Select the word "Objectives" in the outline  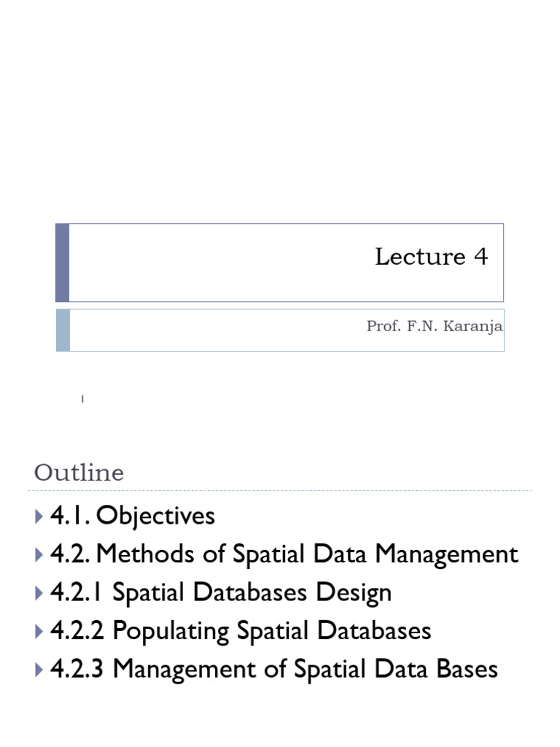pyautogui.click(x=156, y=516)
